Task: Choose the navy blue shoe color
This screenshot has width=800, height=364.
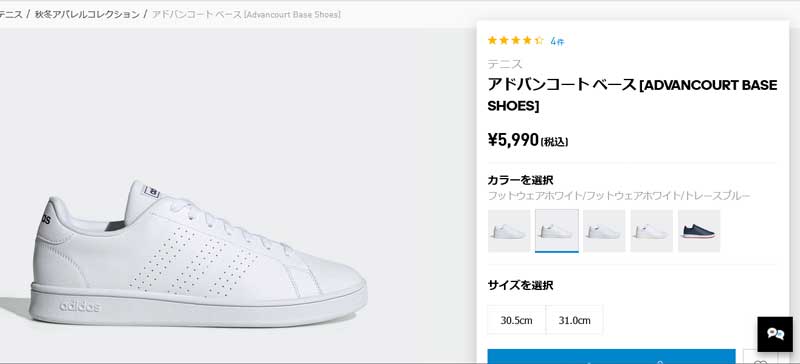Action: pos(699,231)
